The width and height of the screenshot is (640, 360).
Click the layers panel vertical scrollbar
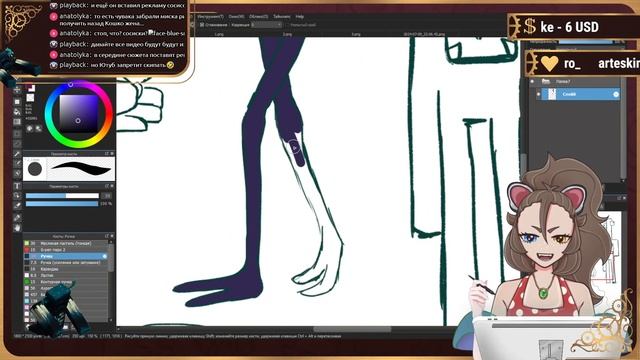(x=622, y=127)
